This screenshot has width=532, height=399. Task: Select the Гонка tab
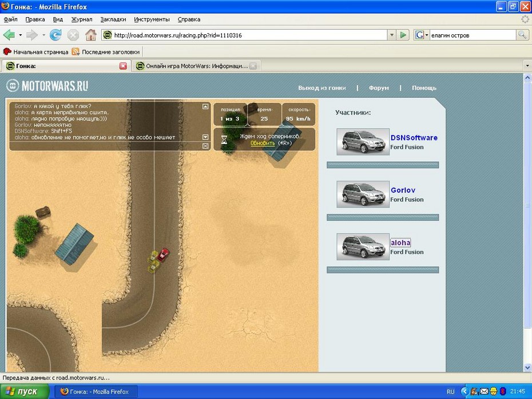pyautogui.click(x=65, y=66)
